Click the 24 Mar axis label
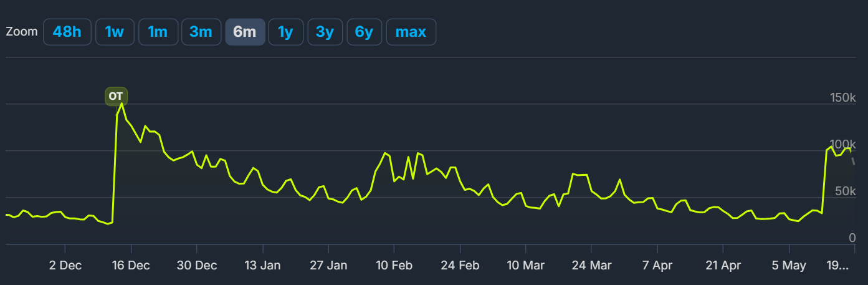 591,266
